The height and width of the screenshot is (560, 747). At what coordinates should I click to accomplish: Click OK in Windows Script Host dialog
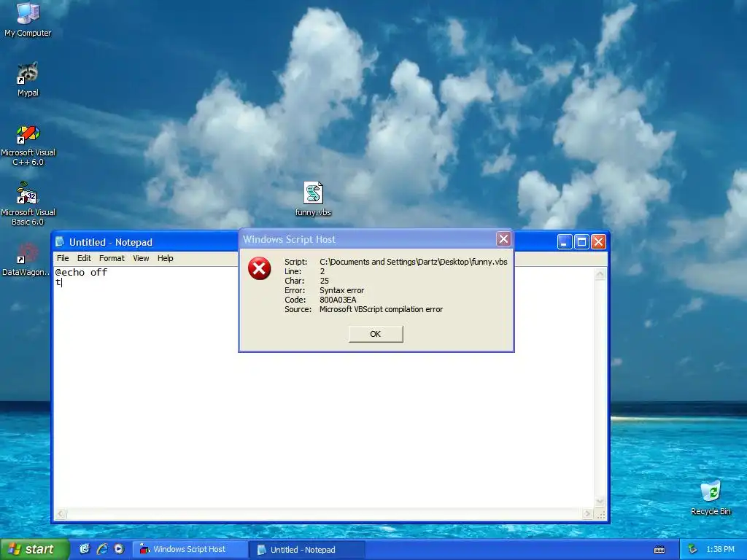(376, 334)
